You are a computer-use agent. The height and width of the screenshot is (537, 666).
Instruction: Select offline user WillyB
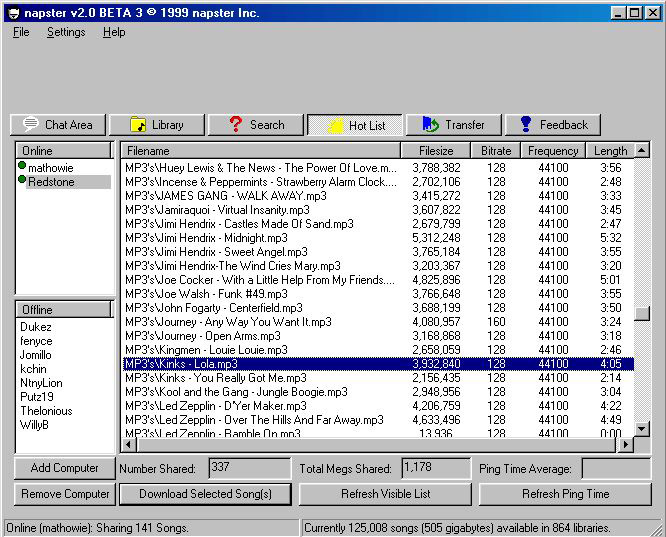(34, 425)
